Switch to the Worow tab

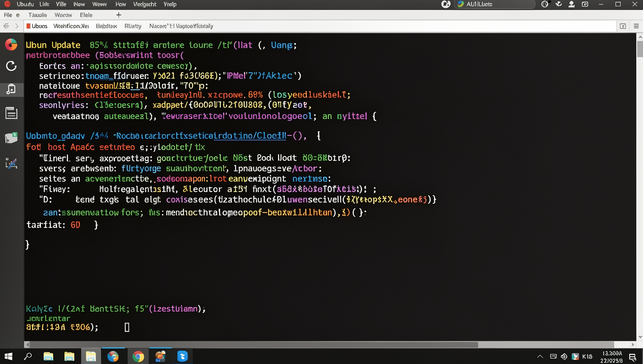click(x=63, y=15)
